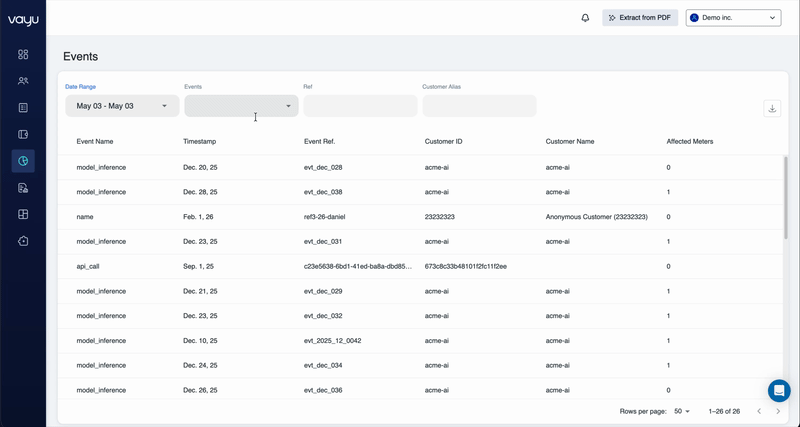The width and height of the screenshot is (800, 427).
Task: Select the evt_dec_029 event reference
Action: 323,291
